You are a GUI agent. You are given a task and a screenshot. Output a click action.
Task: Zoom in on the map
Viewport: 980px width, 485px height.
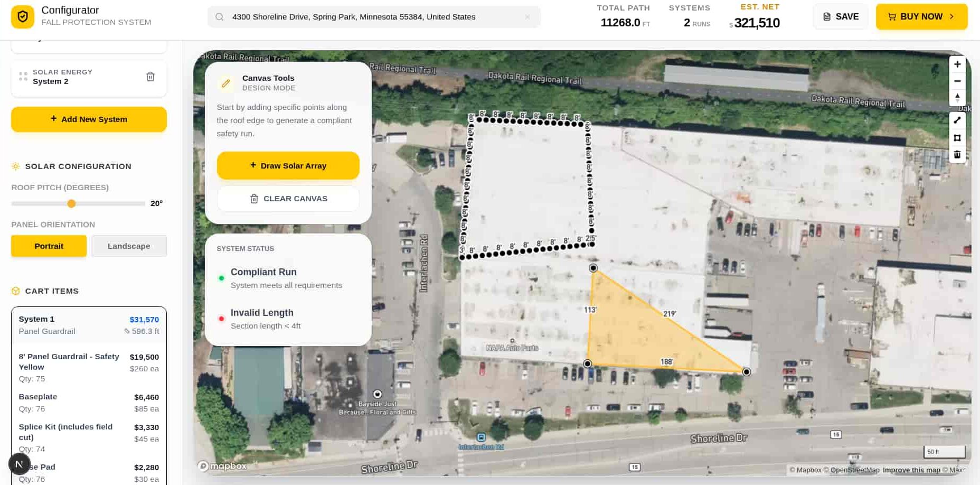[957, 64]
